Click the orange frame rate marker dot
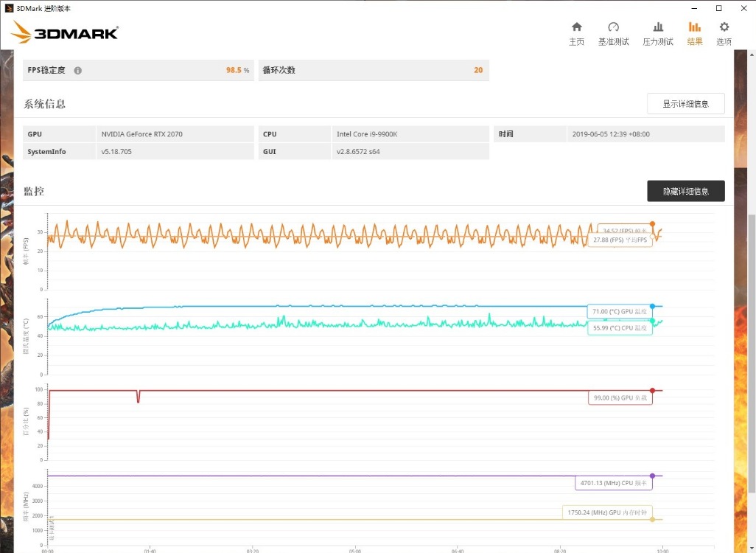Viewport: 756px width, 553px height. (652, 224)
